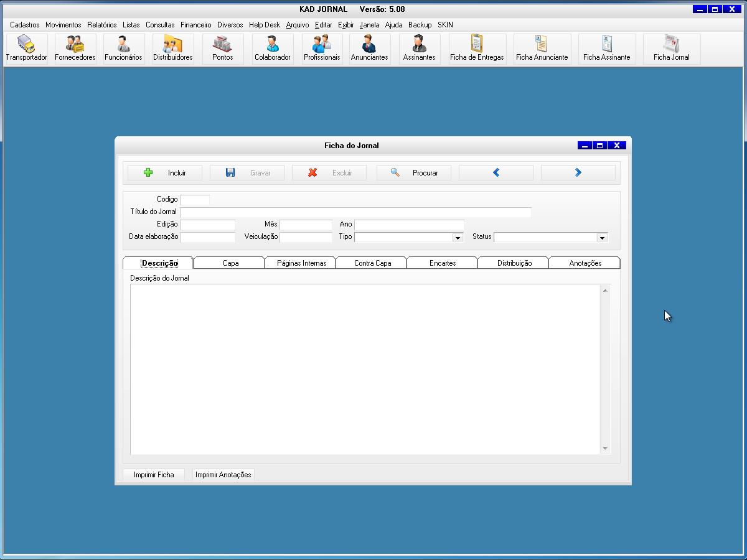Open the Financeiro menu
The height and width of the screenshot is (560, 747).
(x=195, y=25)
